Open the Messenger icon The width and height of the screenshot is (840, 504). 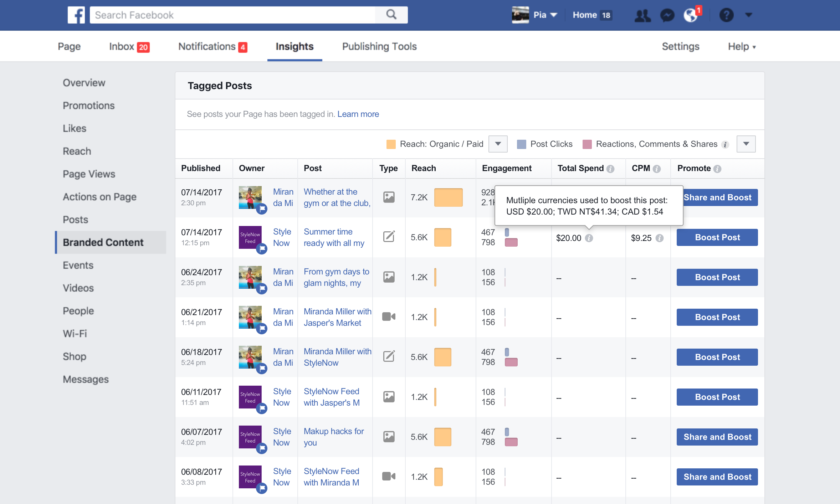667,15
